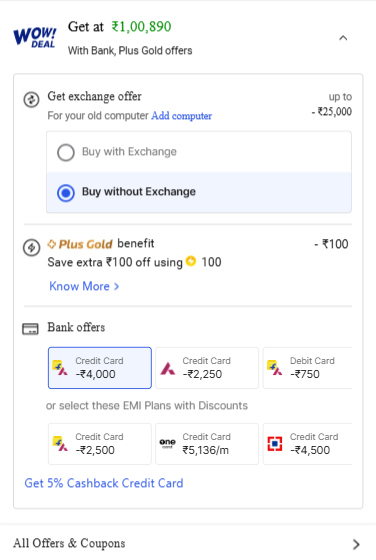Expand All Offers & Coupons arrow
This screenshot has height=560, width=376.
click(356, 544)
